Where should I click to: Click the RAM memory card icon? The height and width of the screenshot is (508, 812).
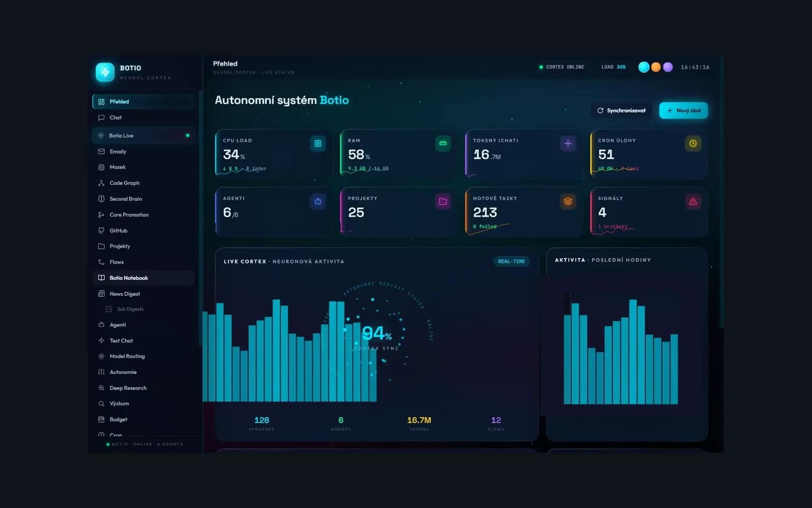[443, 143]
